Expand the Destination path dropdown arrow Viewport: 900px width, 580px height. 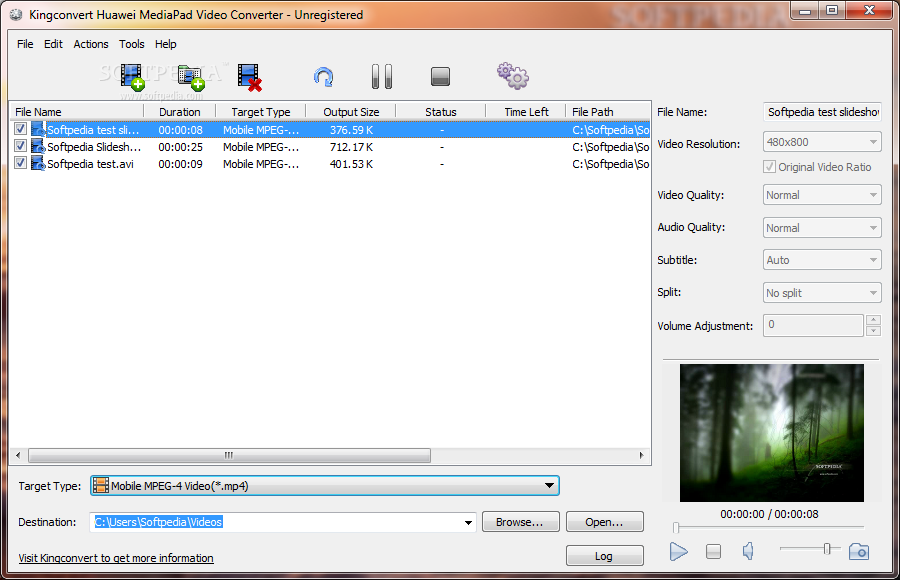(468, 523)
